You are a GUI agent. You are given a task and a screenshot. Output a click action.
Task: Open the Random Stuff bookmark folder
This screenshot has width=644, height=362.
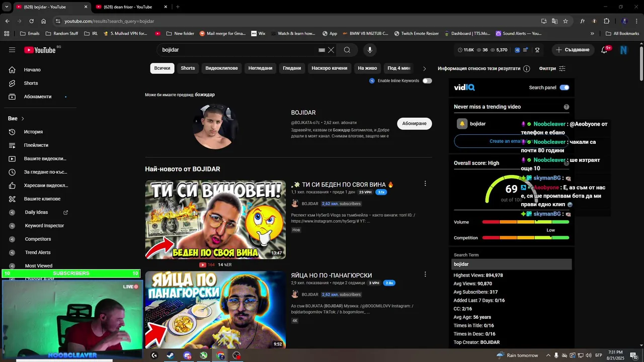click(x=61, y=34)
